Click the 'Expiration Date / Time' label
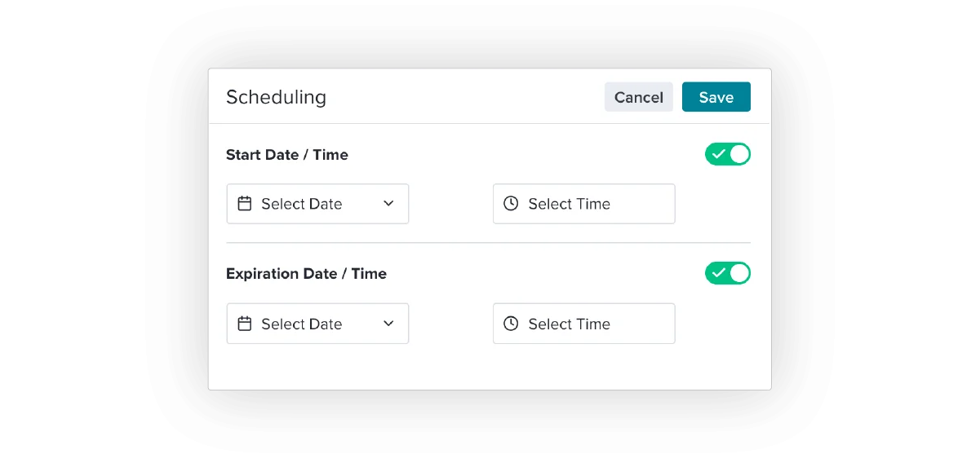 306,274
